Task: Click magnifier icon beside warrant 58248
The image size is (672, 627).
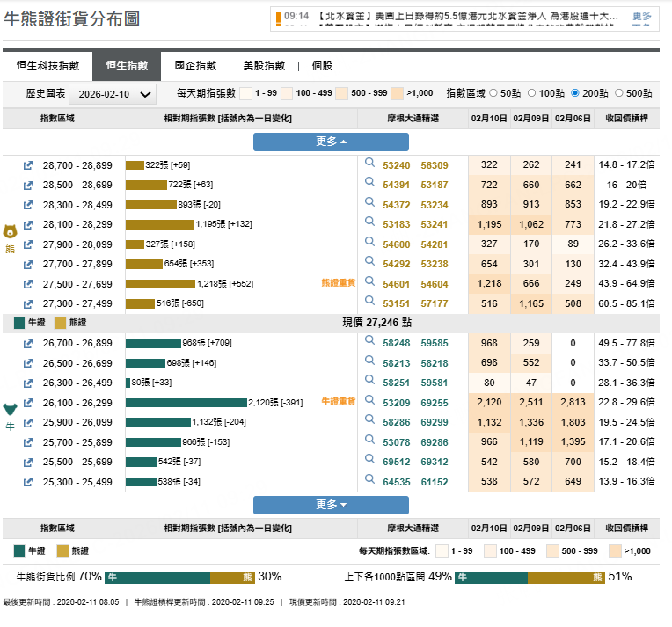Action: tap(369, 343)
